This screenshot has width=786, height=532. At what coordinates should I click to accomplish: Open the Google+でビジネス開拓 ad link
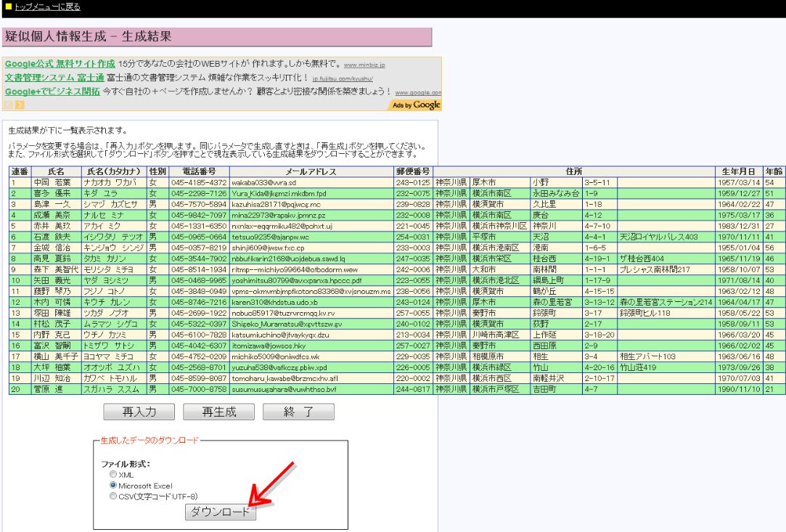(52, 91)
